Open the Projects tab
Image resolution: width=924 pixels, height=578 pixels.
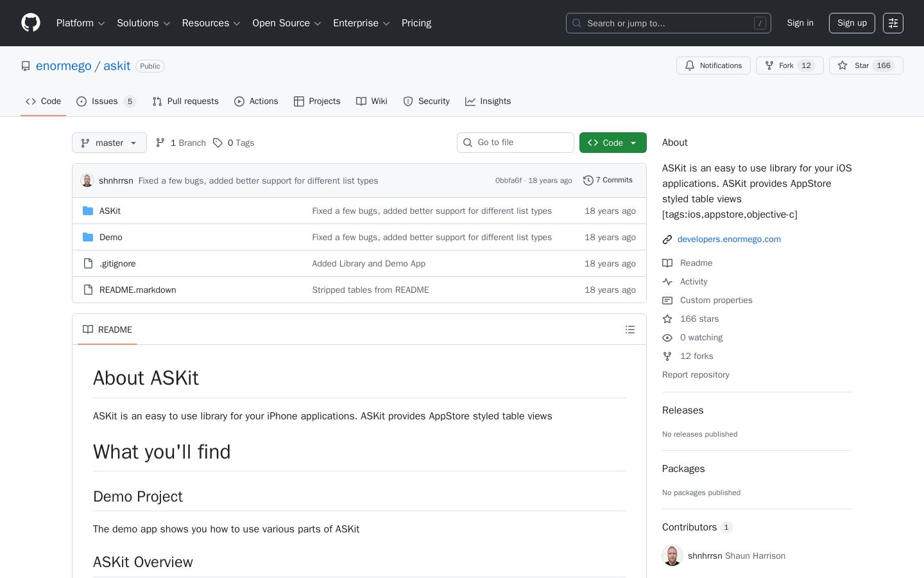(317, 101)
